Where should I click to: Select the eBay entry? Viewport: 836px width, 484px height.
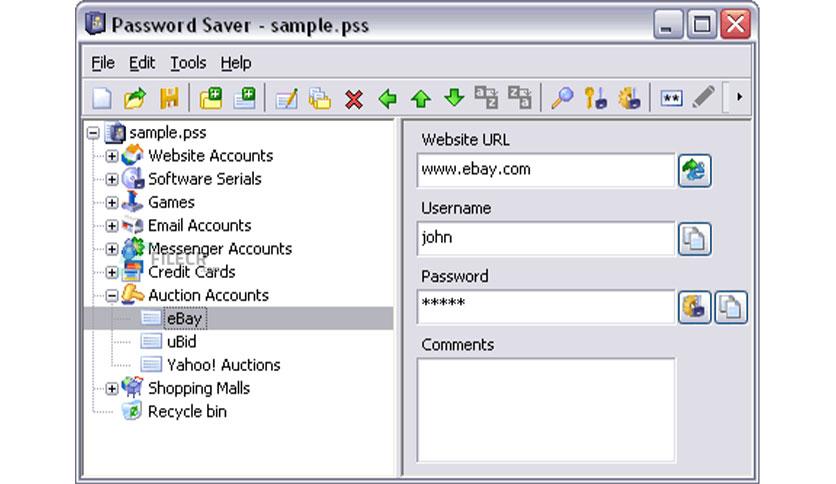point(184,319)
